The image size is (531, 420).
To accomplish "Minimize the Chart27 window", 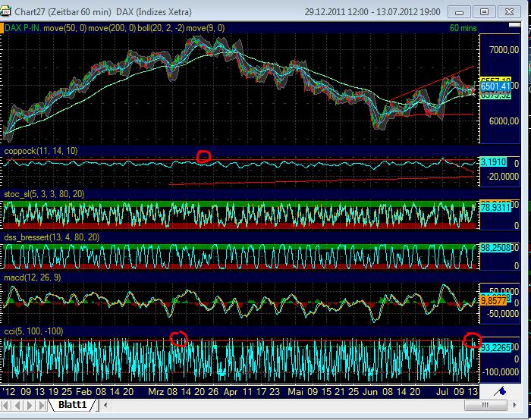I will coord(459,12).
